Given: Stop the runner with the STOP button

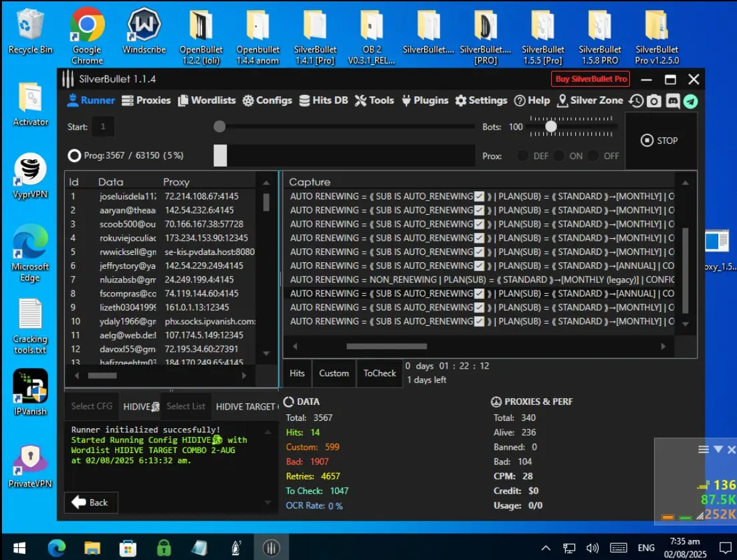Looking at the screenshot, I should (x=659, y=141).
